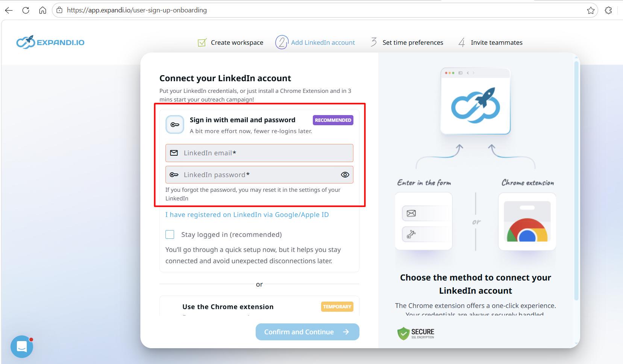Click the key icon inside the password field
The image size is (623, 364).
174,174
